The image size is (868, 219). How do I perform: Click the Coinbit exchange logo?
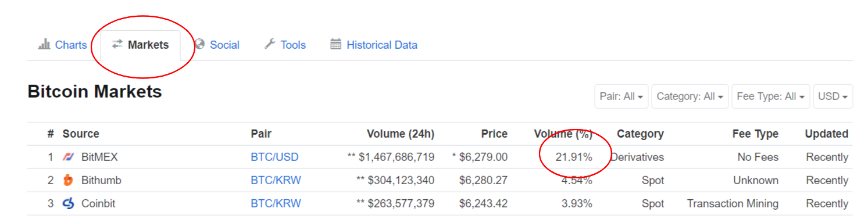(69, 203)
